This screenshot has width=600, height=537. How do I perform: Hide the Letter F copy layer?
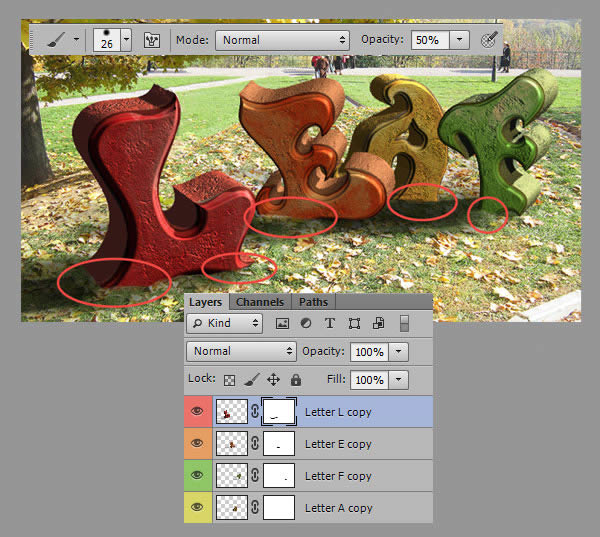197,475
